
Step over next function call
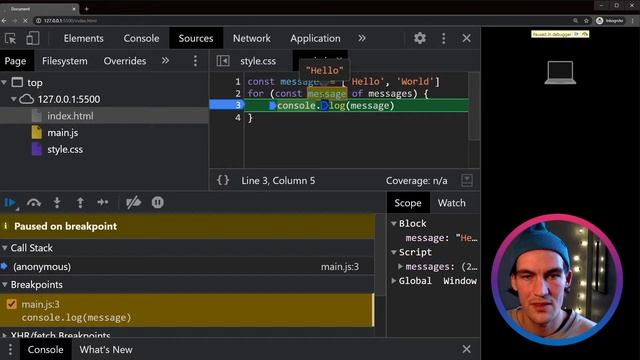34,202
